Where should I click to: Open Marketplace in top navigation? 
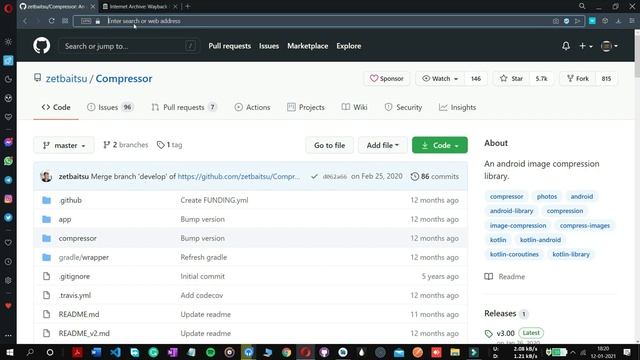tap(307, 46)
